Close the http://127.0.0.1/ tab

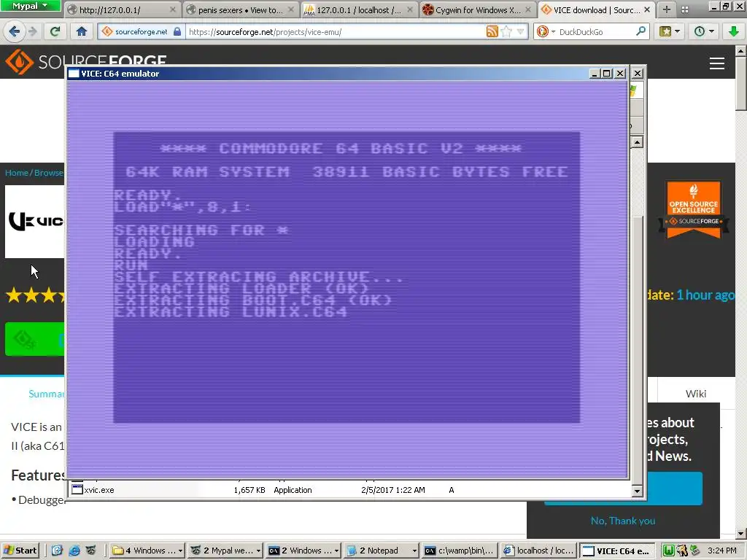pos(172,9)
